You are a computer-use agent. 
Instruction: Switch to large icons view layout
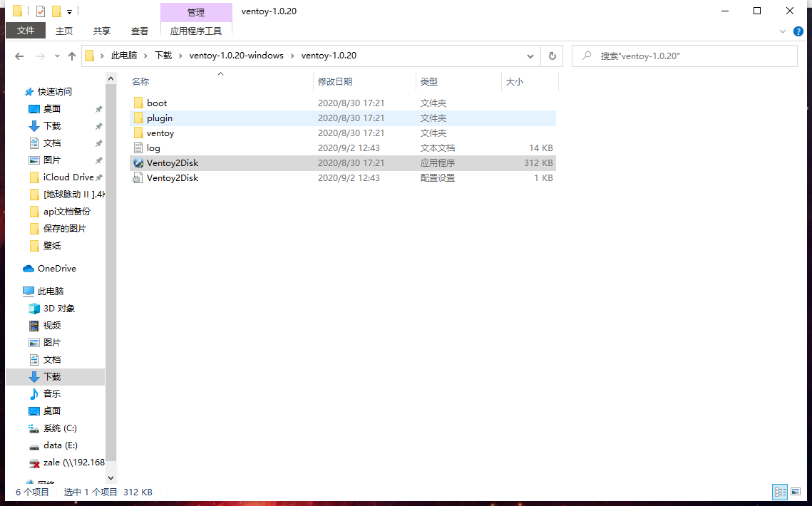point(796,492)
